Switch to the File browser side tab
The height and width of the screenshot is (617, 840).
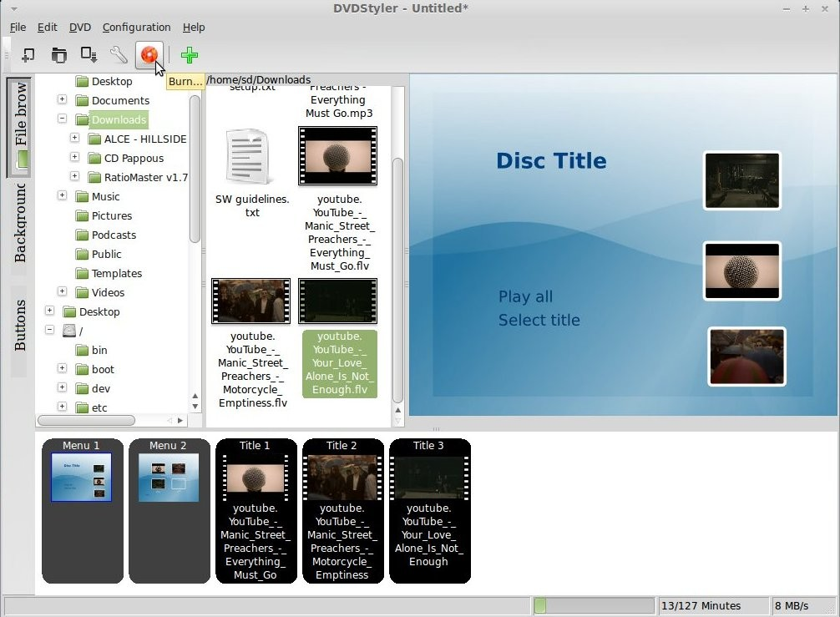click(x=19, y=126)
